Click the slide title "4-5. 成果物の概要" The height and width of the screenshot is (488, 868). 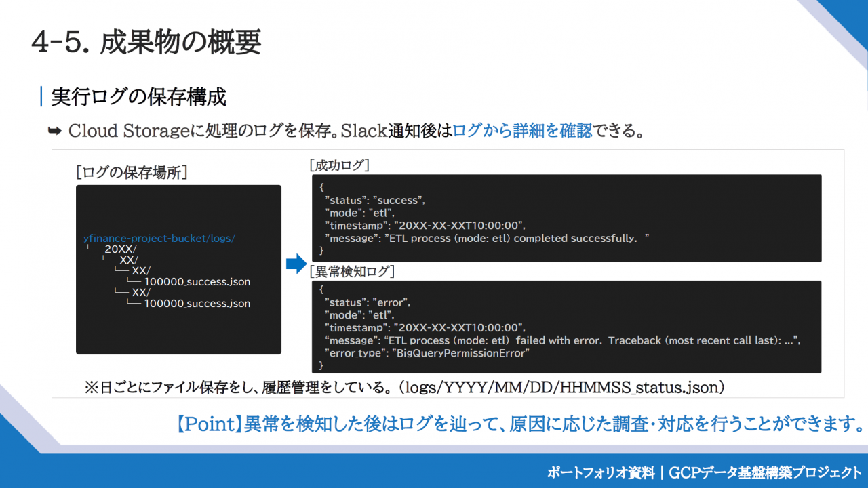tap(146, 42)
